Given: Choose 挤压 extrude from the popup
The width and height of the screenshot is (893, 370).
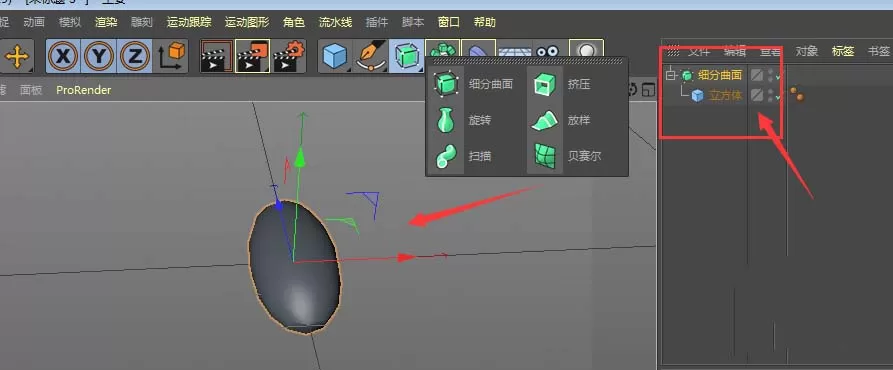Looking at the screenshot, I should coord(563,84).
